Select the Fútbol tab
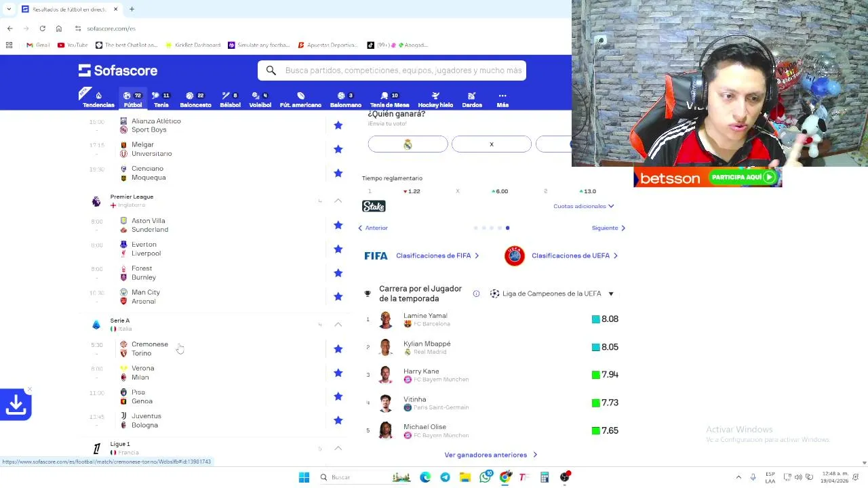Screen dimensions: 868x488 coord(133,100)
